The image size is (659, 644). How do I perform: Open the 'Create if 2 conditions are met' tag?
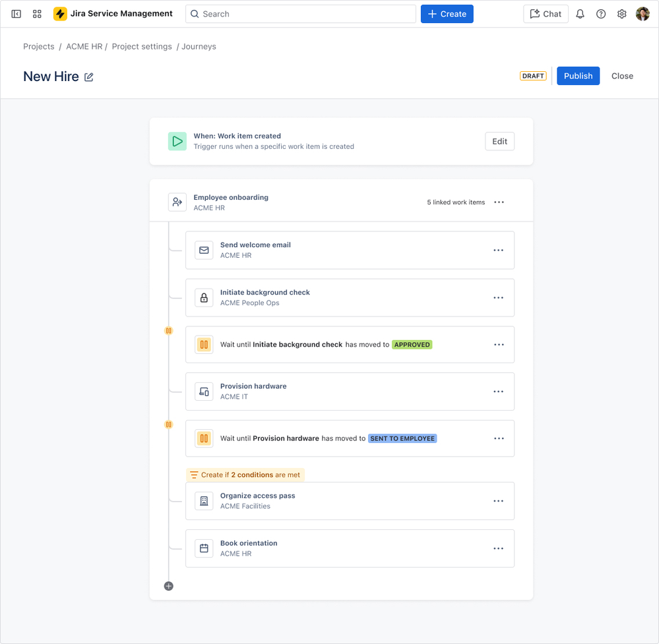click(245, 475)
